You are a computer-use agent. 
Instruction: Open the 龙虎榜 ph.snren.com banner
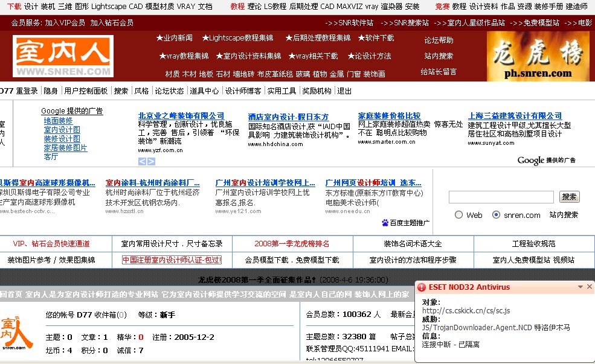538,56
